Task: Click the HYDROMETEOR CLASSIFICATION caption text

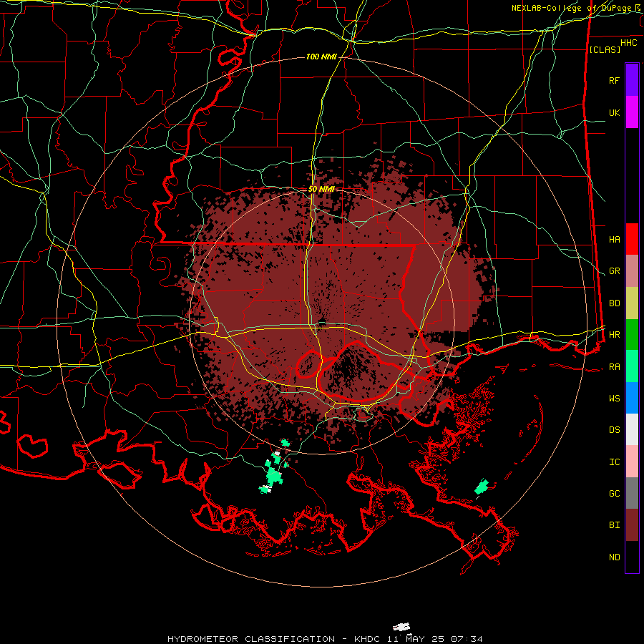Action: click(251, 639)
